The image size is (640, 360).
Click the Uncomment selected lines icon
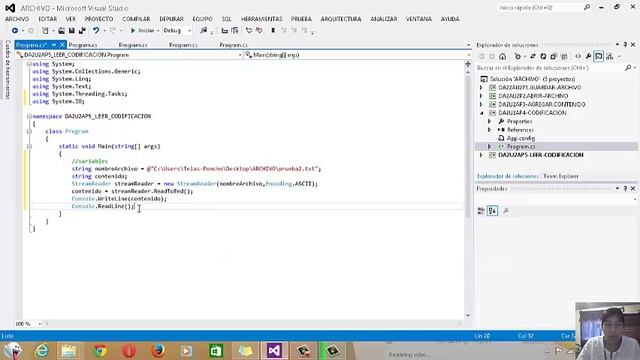click(259, 31)
